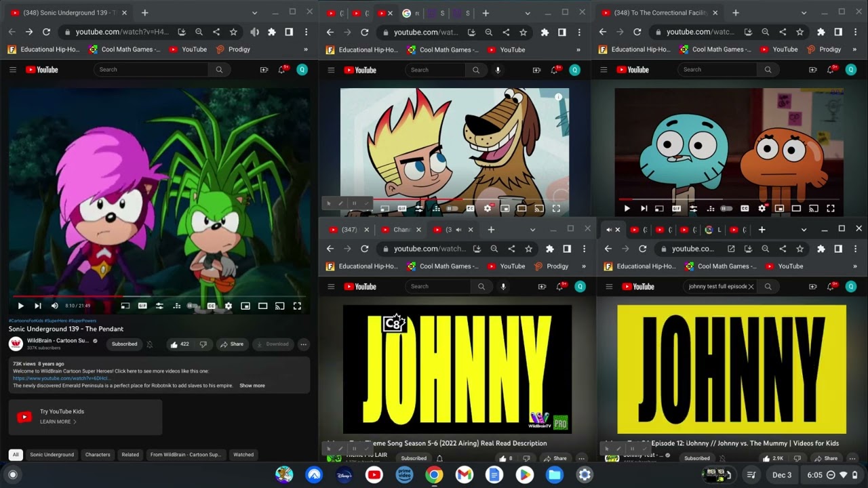The height and width of the screenshot is (488, 868).
Task: Share the Sonic Underground video
Action: pos(231,344)
